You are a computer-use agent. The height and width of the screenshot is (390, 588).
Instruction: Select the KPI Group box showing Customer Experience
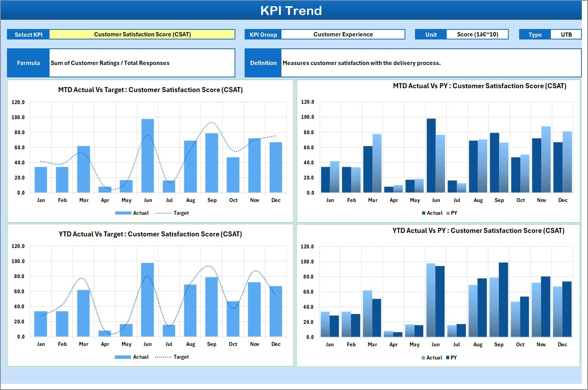[x=343, y=34]
